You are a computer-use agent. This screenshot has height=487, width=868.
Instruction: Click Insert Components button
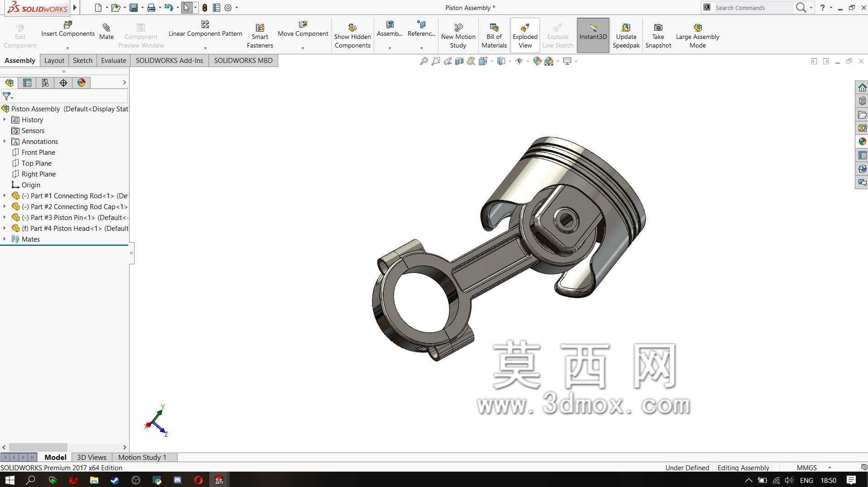tap(68, 30)
